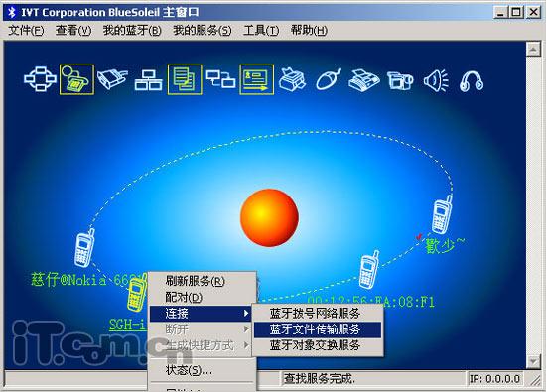Open the 我的蓝牙(B) menu
Image resolution: width=546 pixels, height=392 pixels.
click(x=132, y=31)
